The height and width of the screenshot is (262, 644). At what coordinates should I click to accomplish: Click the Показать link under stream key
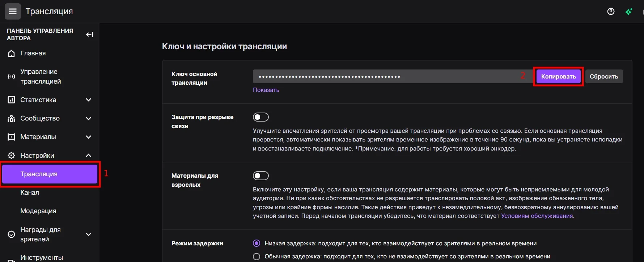click(266, 90)
